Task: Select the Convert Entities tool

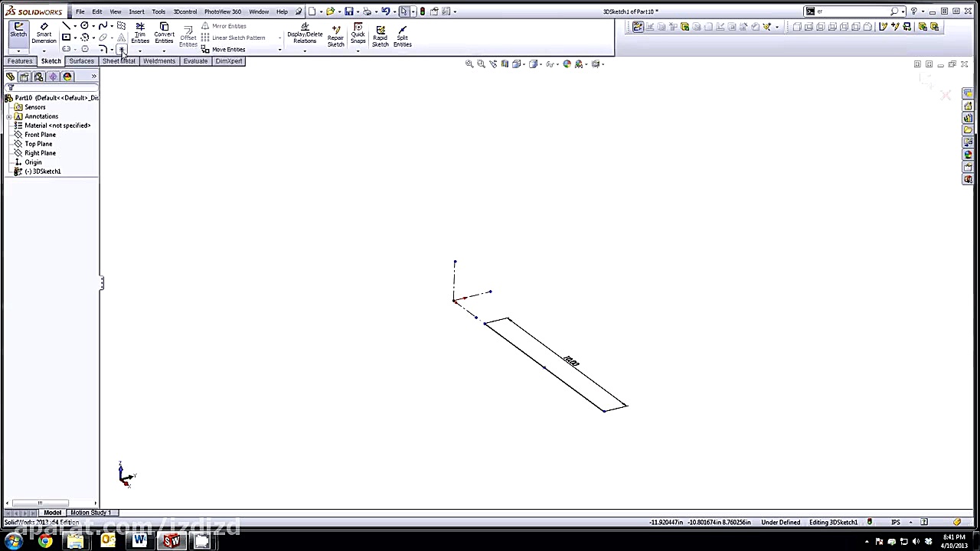Action: [164, 34]
